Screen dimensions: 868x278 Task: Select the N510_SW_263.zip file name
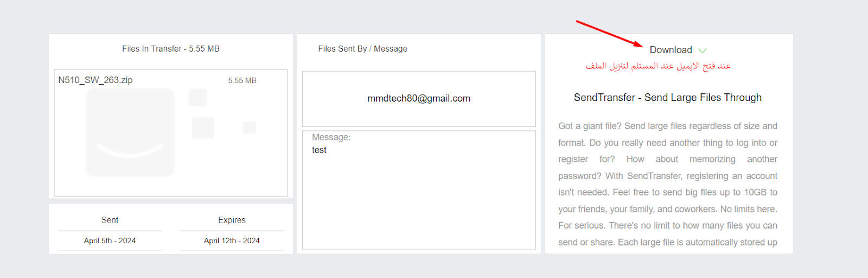(95, 80)
